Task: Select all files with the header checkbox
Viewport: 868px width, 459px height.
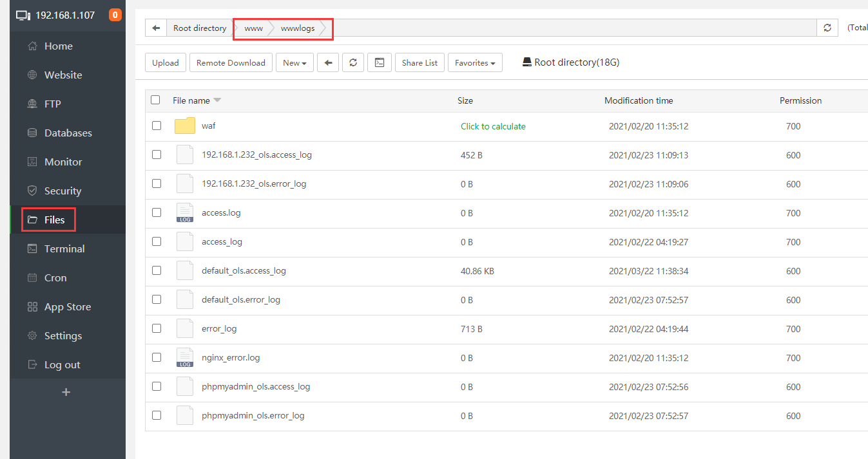Action: (x=156, y=100)
